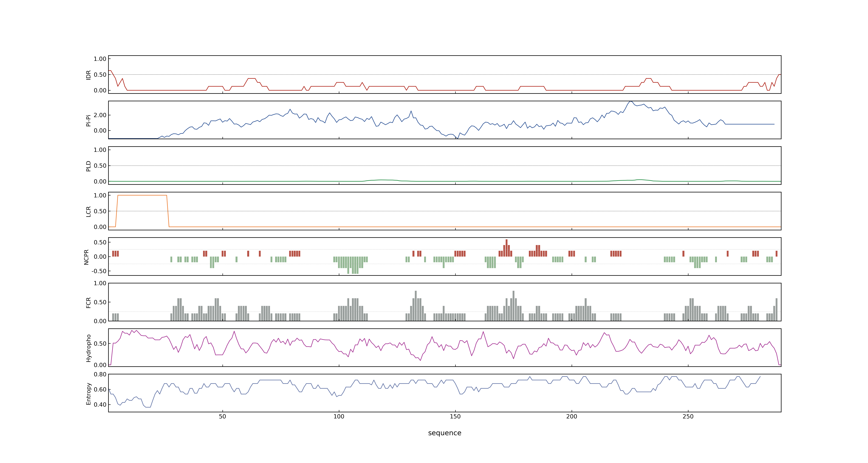Click the x-axis tick label 250
The width and height of the screenshot is (868, 463).
pos(688,416)
